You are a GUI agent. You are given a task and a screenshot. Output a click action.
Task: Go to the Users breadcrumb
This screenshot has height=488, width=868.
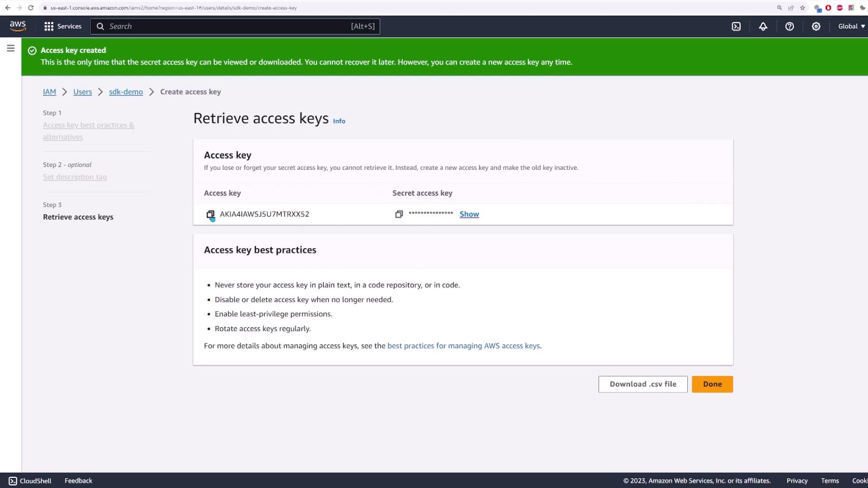[82, 92]
